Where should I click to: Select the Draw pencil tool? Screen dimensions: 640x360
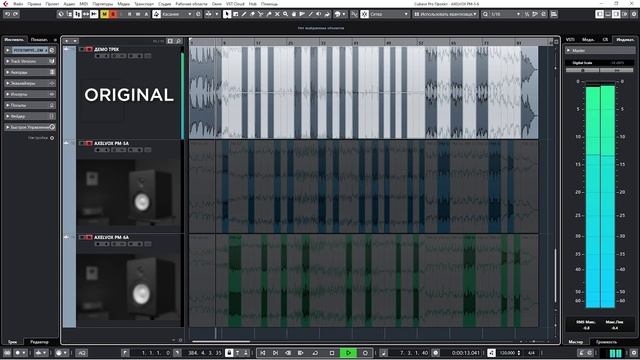(244, 14)
